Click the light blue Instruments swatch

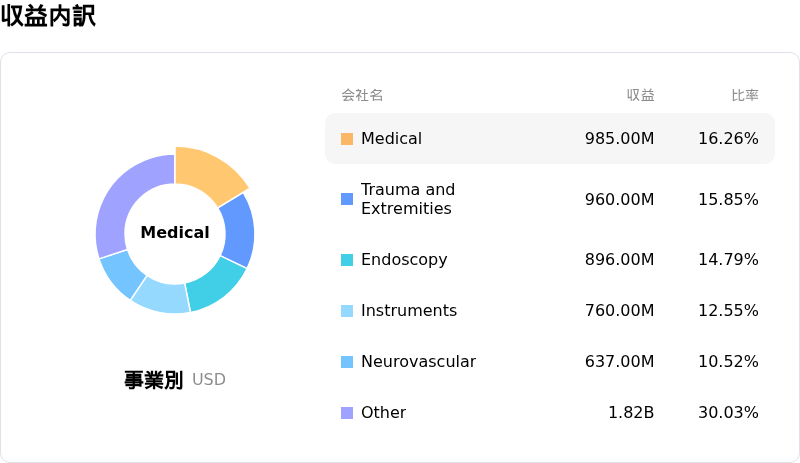coord(347,311)
